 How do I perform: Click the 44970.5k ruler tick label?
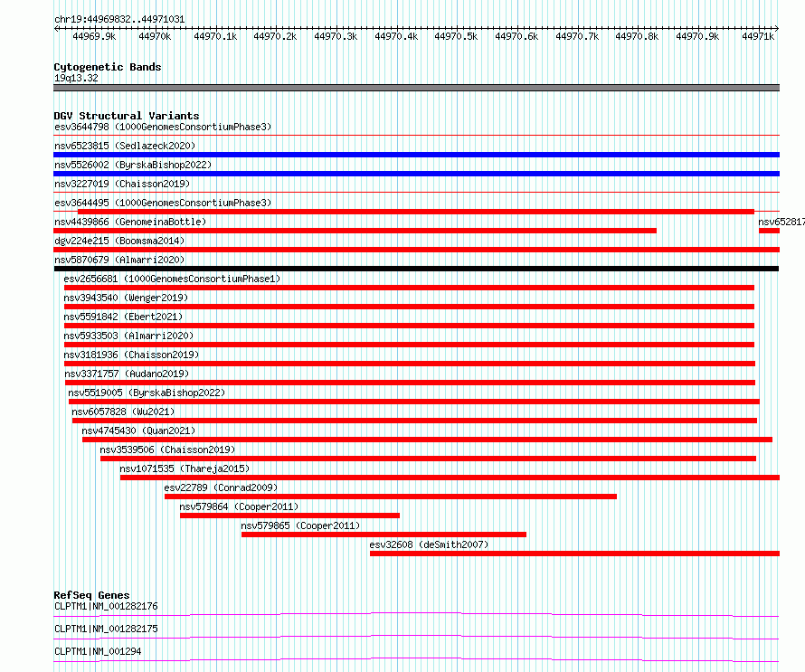pyautogui.click(x=456, y=36)
